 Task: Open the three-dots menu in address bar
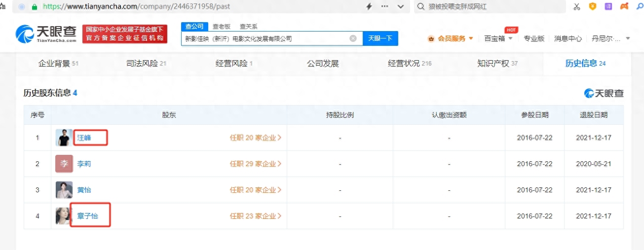tap(385, 6)
